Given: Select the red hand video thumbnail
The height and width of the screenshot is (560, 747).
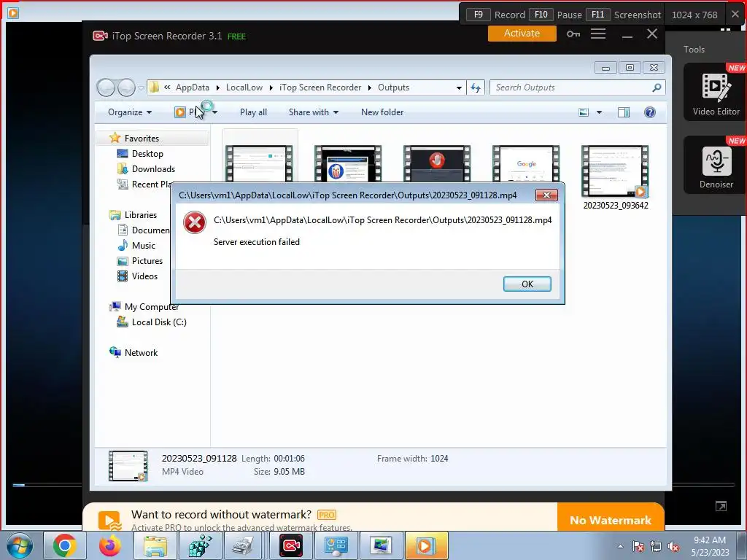Looking at the screenshot, I should click(437, 163).
